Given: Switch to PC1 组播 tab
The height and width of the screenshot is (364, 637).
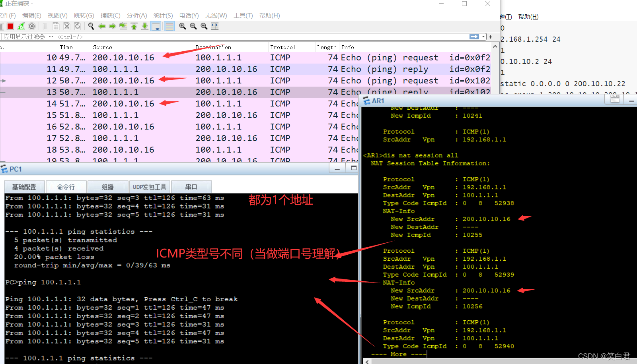Looking at the screenshot, I should click(x=108, y=187).
